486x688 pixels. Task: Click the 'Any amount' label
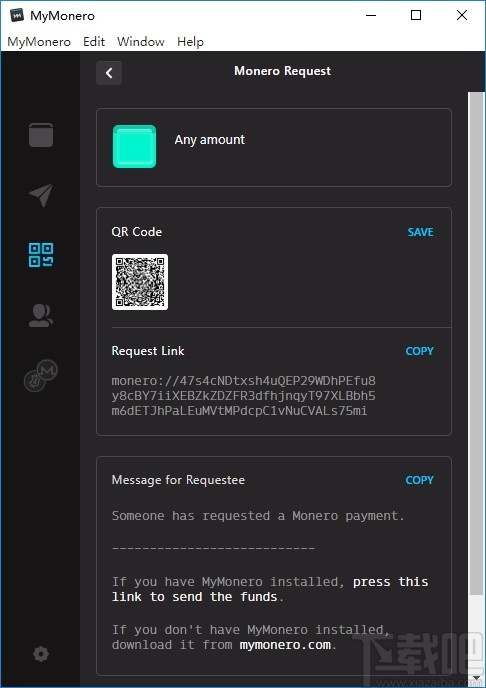[210, 140]
